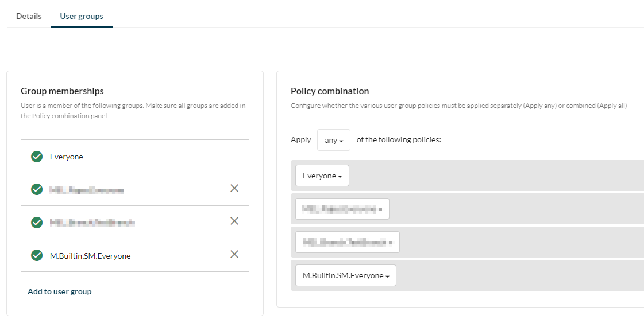Click the Policy combination heading
Screen dimensions: 644x323
point(330,91)
